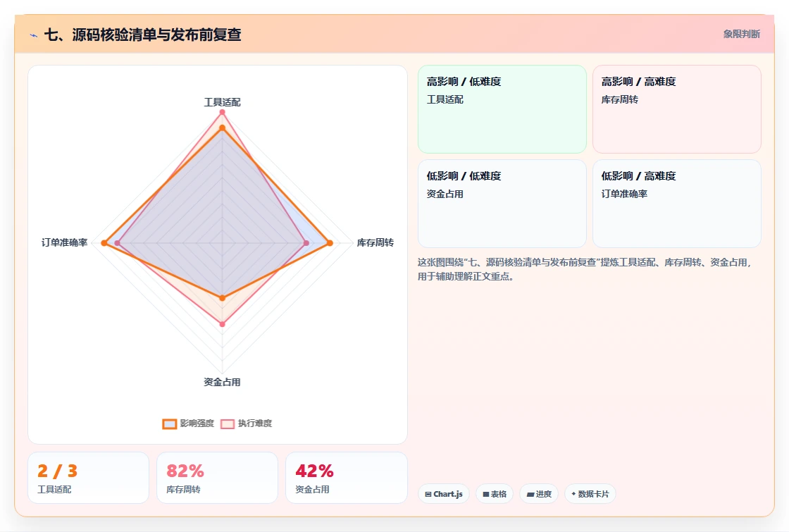Click the orange 影响强度 legend swatch

click(170, 423)
